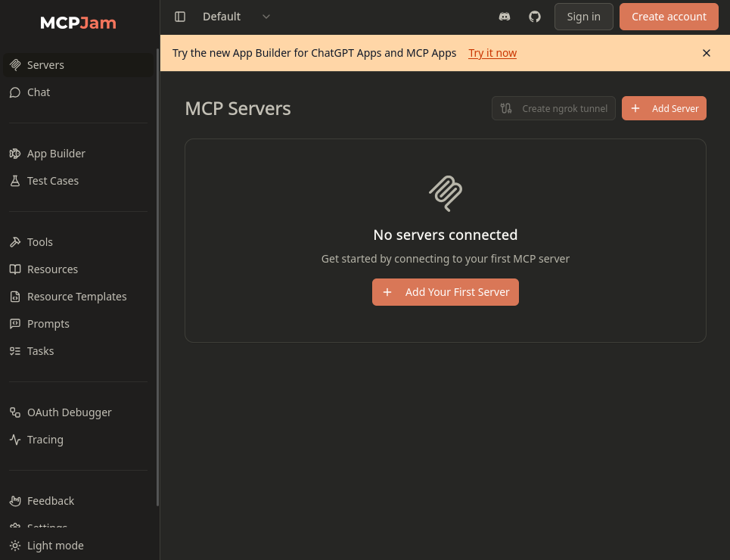The height and width of the screenshot is (560, 730).
Task: Open Resource Templates in sidebar
Action: (x=78, y=297)
